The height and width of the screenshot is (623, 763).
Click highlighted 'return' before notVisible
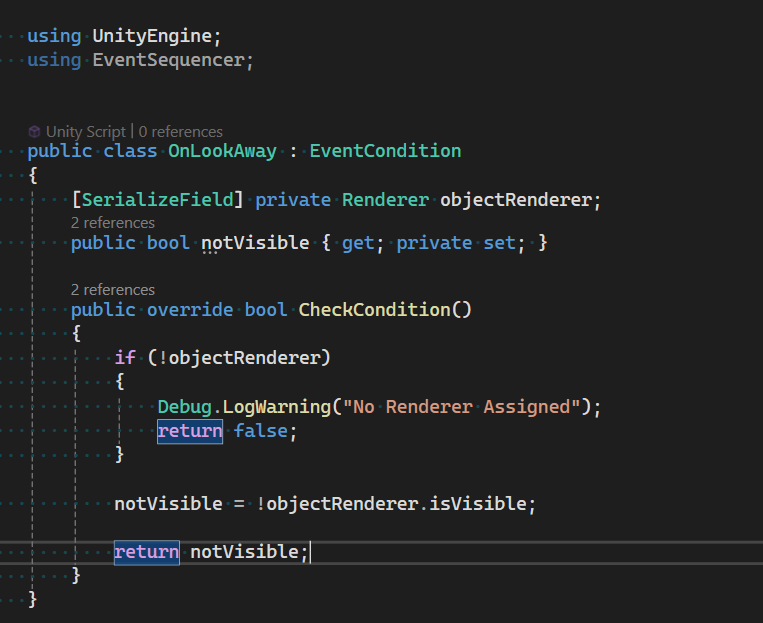point(146,552)
